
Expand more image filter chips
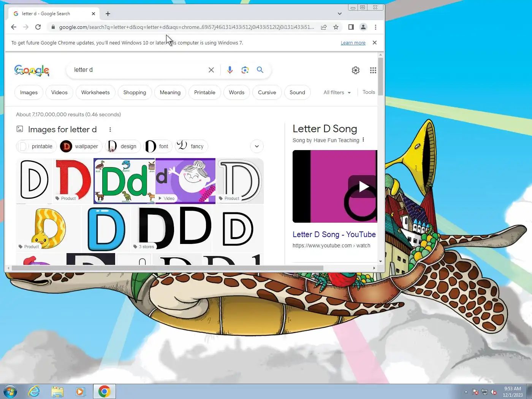click(x=257, y=146)
